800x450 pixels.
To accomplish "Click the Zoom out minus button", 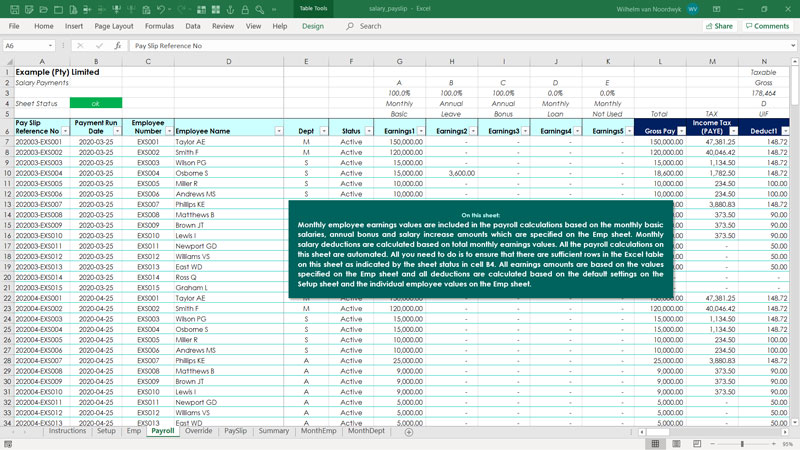I will click(x=713, y=444).
